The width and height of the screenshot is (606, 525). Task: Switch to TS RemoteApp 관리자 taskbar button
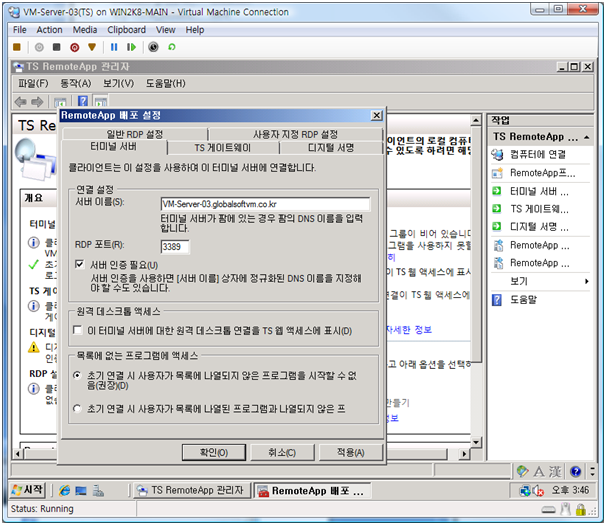(192, 490)
